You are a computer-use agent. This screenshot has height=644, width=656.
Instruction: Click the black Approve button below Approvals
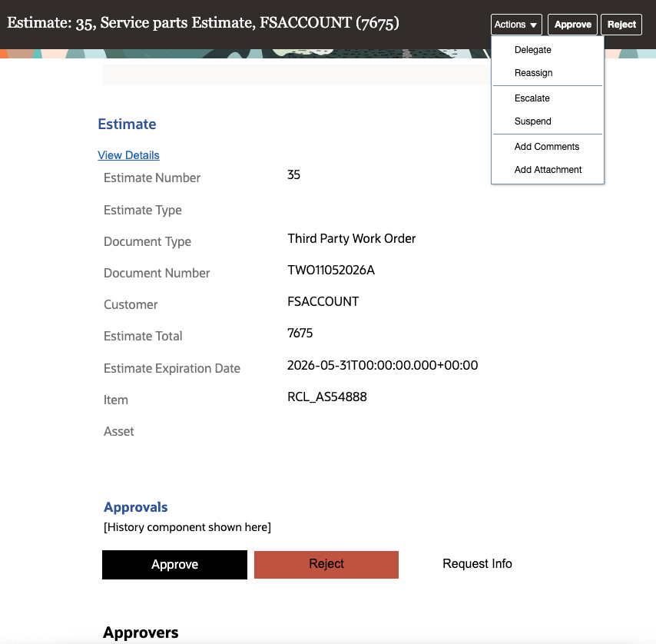pos(174,565)
